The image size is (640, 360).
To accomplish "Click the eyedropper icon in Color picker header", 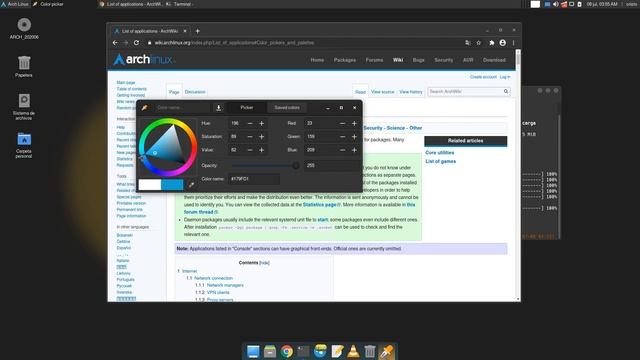I will coord(144,108).
